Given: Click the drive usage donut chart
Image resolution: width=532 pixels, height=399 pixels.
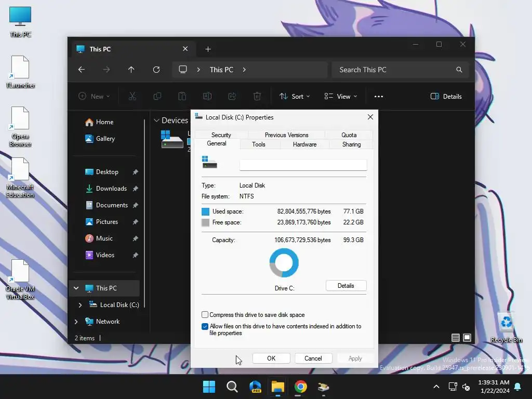Looking at the screenshot, I should [x=284, y=263].
